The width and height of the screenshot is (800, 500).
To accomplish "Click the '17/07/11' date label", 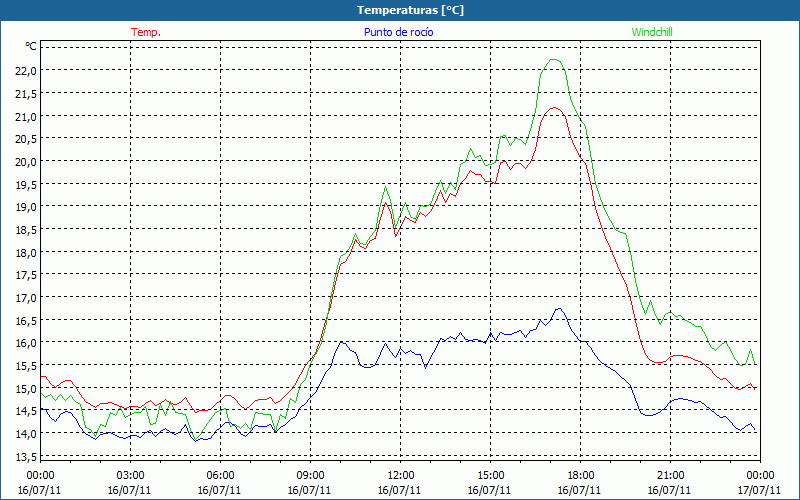I will 759,490.
